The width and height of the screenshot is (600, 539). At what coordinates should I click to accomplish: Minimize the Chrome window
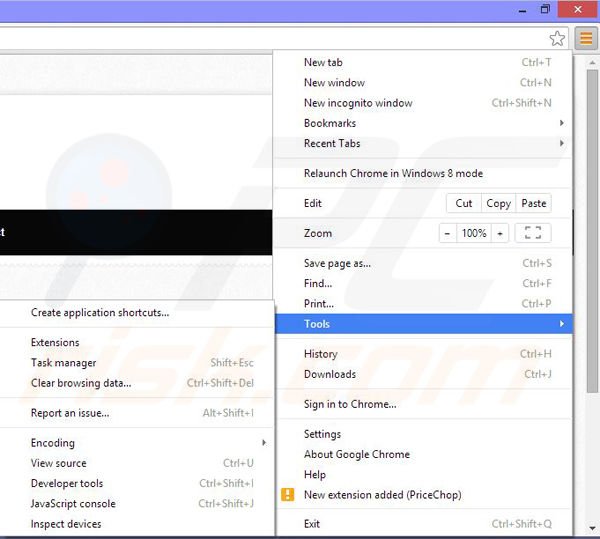522,10
